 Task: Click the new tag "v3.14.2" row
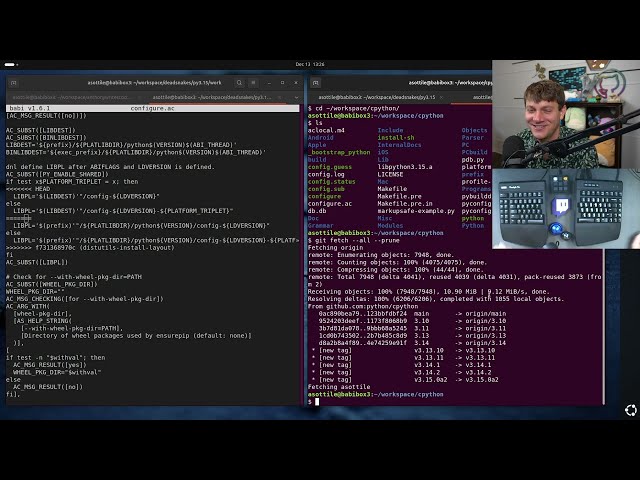401,372
